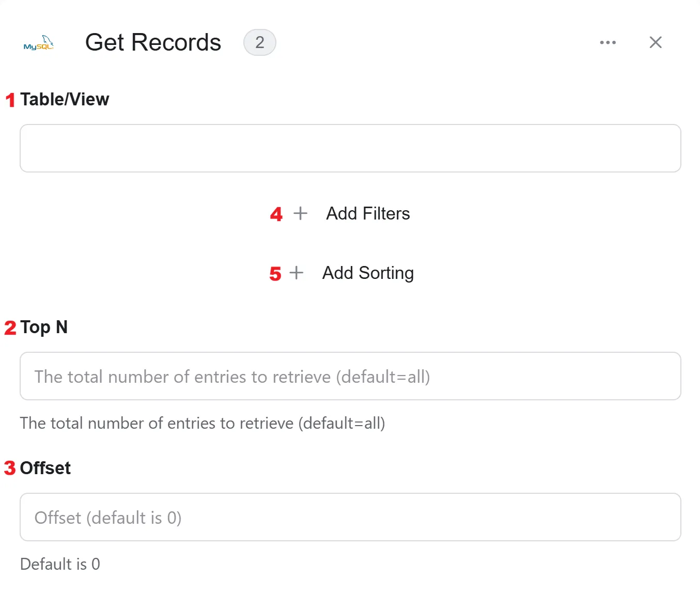The height and width of the screenshot is (594, 700).
Task: Focus the Offset input field
Action: click(x=350, y=517)
